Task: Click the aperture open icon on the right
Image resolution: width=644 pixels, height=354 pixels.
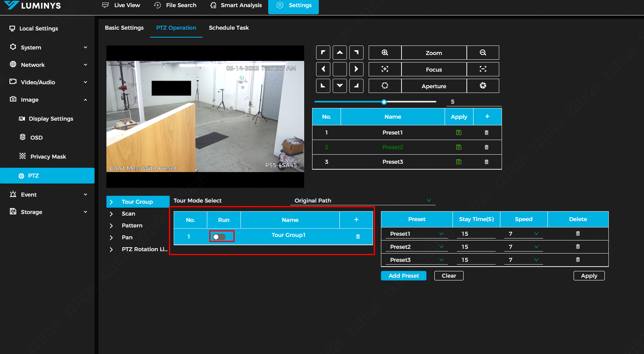Action: [483, 86]
